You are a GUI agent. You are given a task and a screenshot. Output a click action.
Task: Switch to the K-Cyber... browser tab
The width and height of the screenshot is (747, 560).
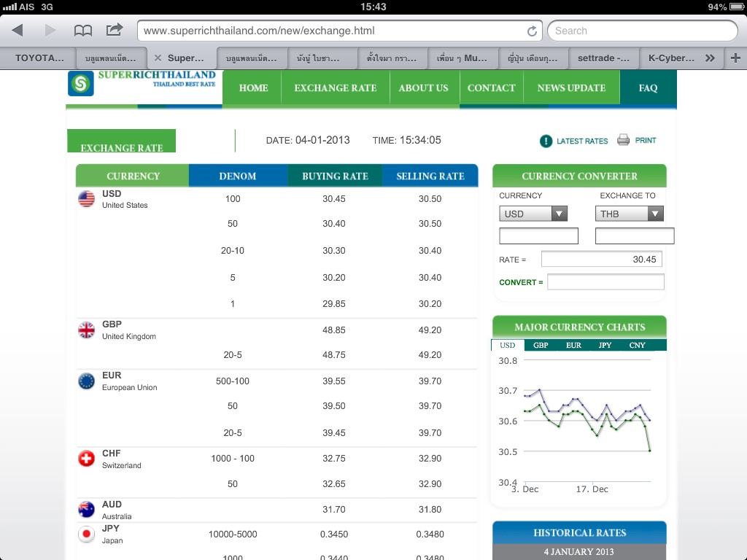[x=671, y=58]
